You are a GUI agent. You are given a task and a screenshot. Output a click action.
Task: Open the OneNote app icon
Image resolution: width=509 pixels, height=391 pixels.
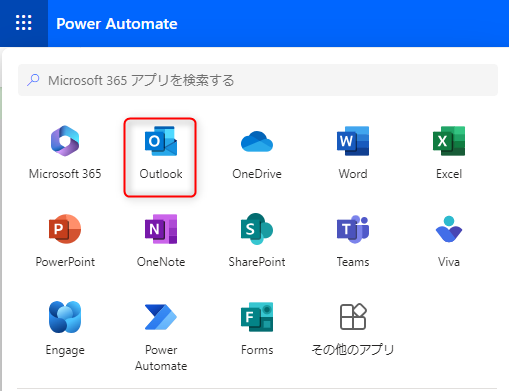[161, 229]
